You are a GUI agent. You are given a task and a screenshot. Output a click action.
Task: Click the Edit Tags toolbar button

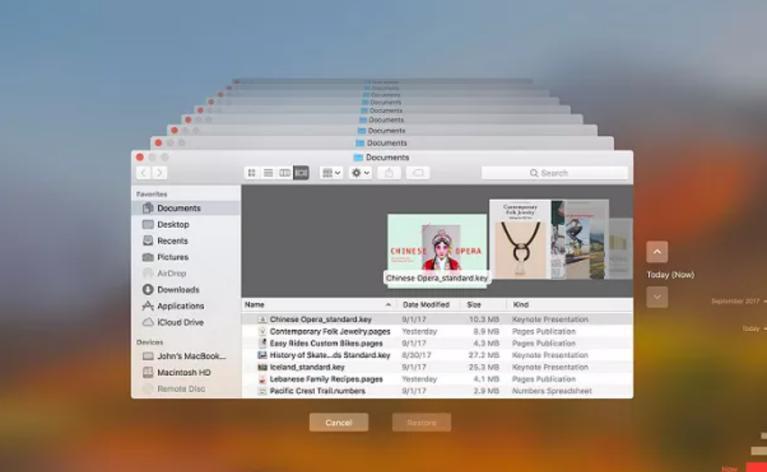(x=418, y=173)
